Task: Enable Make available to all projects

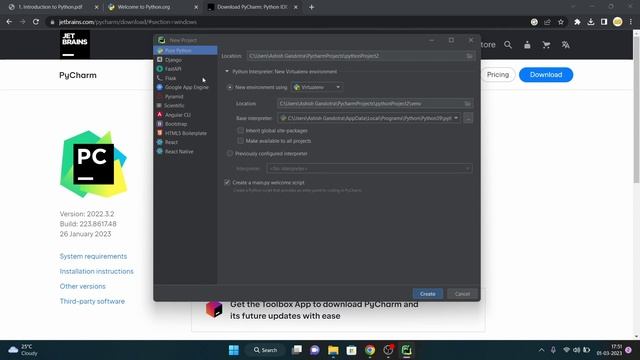Action: pos(240,141)
